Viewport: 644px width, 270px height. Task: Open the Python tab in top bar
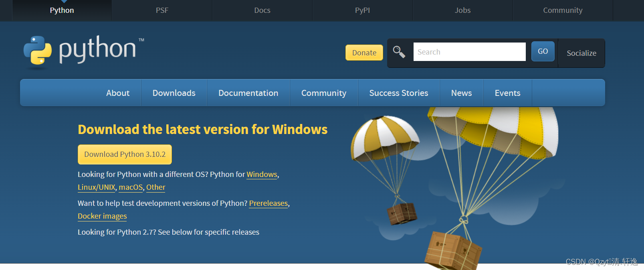point(62,10)
